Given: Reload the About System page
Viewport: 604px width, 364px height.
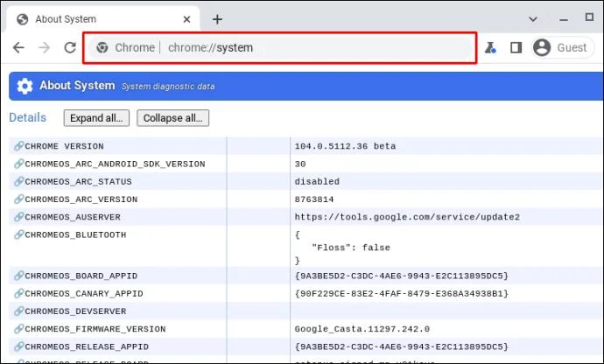Looking at the screenshot, I should pyautogui.click(x=70, y=48).
